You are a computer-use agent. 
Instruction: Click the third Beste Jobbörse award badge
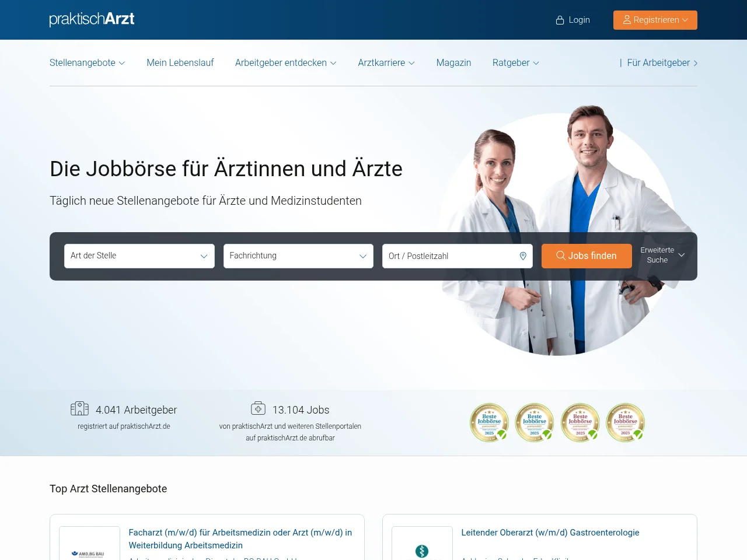580,422
